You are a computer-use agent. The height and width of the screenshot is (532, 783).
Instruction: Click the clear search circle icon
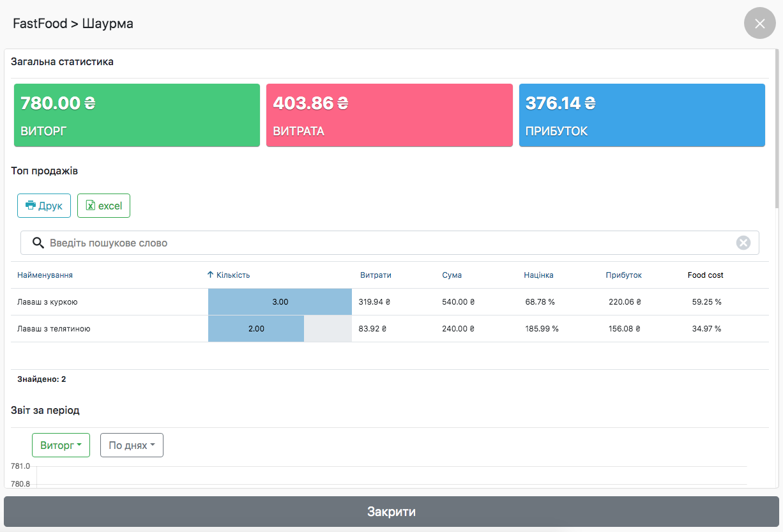coord(743,243)
